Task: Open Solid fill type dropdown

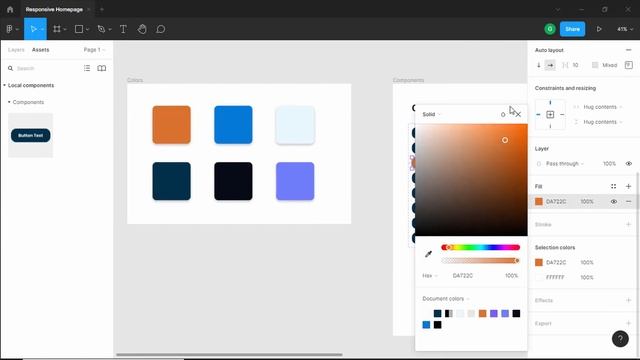Action: coord(431,114)
